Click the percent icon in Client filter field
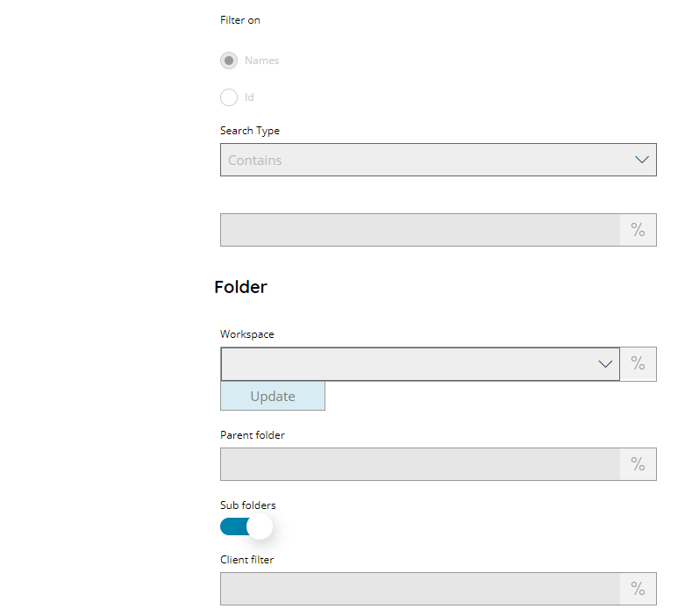This screenshot has height=616, width=678. [638, 588]
